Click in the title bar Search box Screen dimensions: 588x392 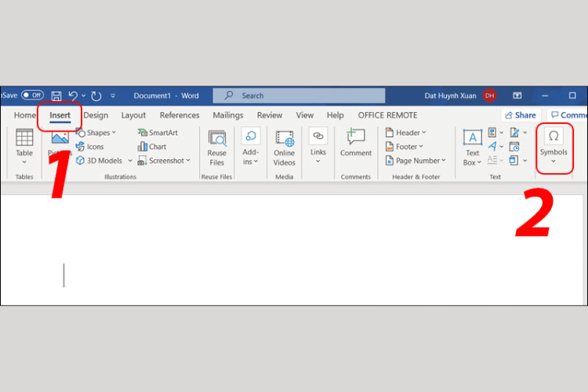299,96
